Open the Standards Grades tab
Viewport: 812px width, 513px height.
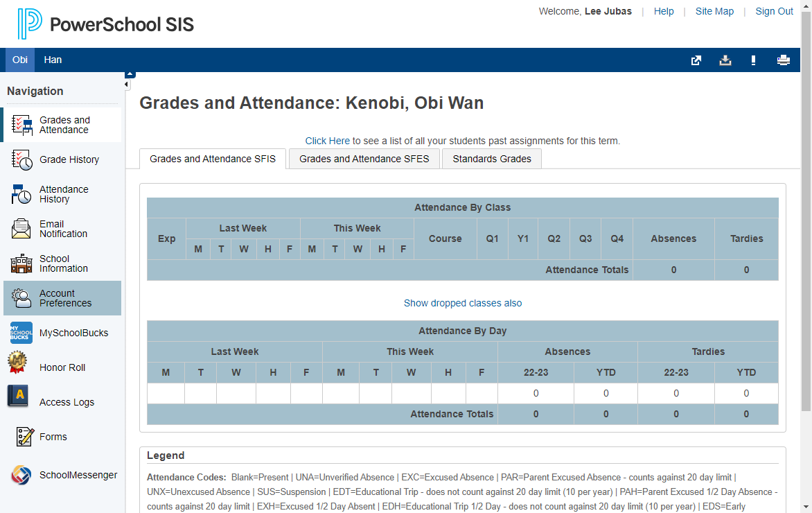pyautogui.click(x=492, y=159)
